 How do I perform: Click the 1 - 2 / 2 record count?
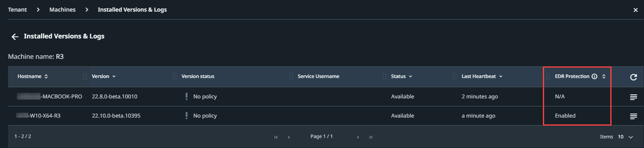point(23,136)
